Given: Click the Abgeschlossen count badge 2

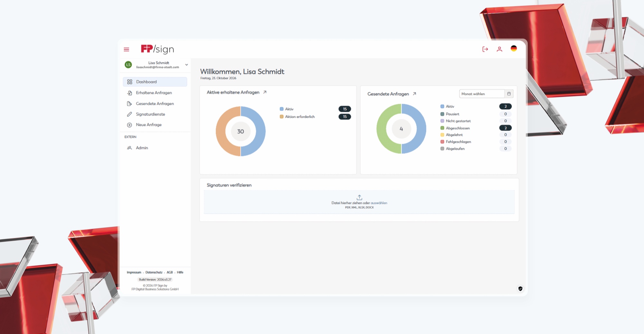Looking at the screenshot, I should click(505, 128).
